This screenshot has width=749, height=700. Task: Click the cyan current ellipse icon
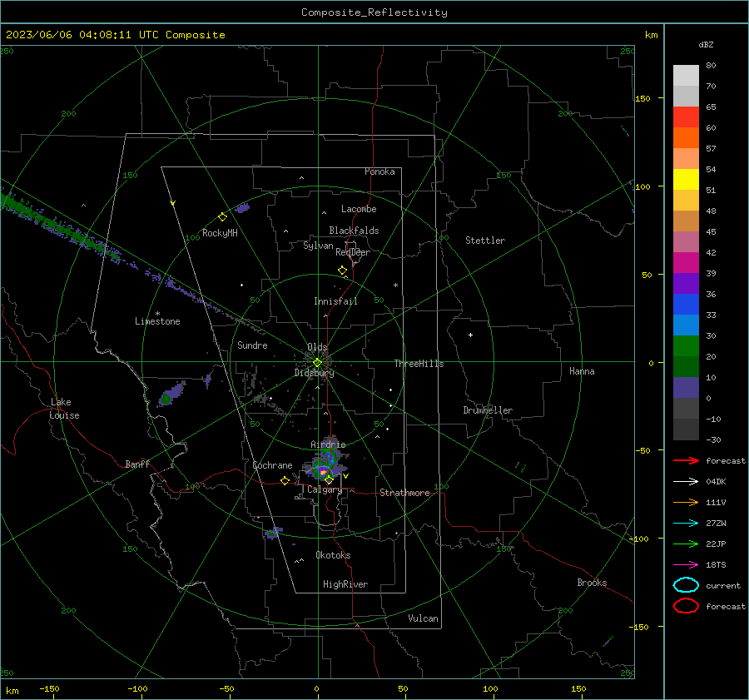(x=686, y=585)
